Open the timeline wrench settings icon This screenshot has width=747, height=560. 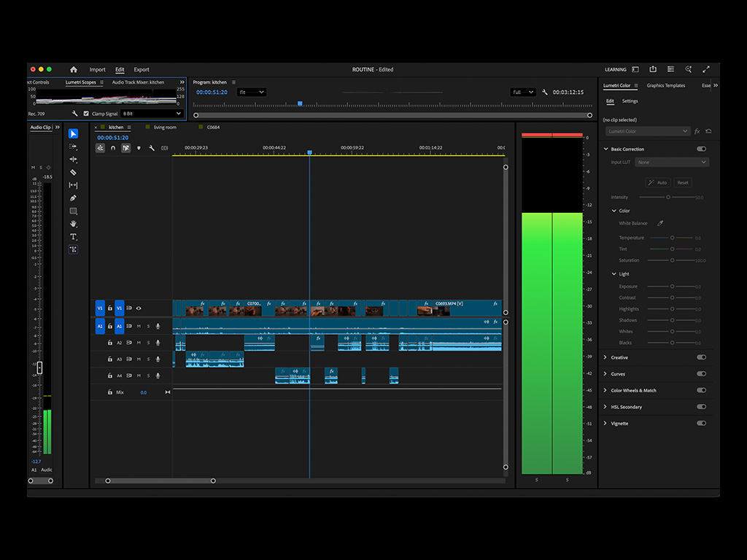151,148
